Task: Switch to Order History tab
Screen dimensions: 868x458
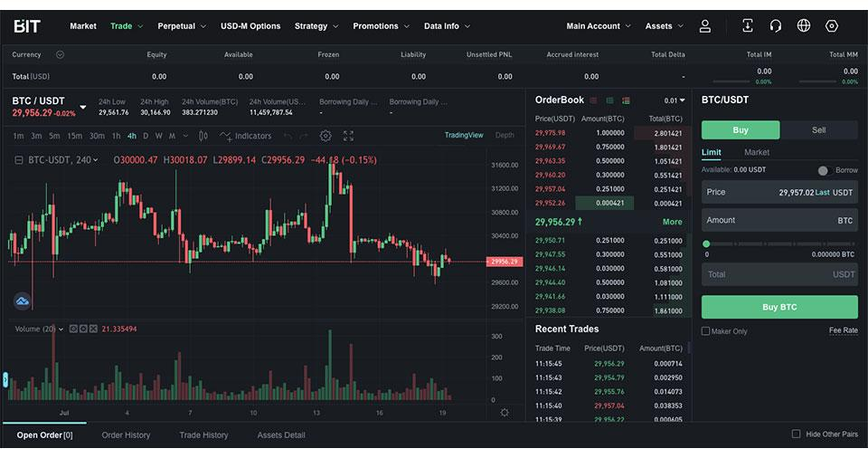Action: [x=126, y=435]
